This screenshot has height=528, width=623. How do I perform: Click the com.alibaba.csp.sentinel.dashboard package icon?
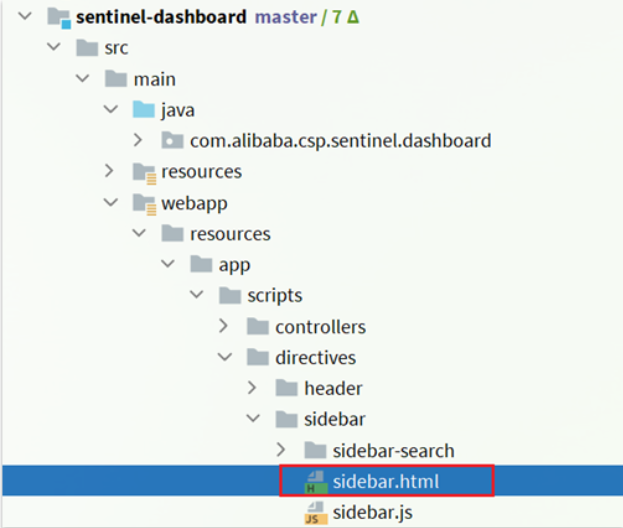point(172,140)
